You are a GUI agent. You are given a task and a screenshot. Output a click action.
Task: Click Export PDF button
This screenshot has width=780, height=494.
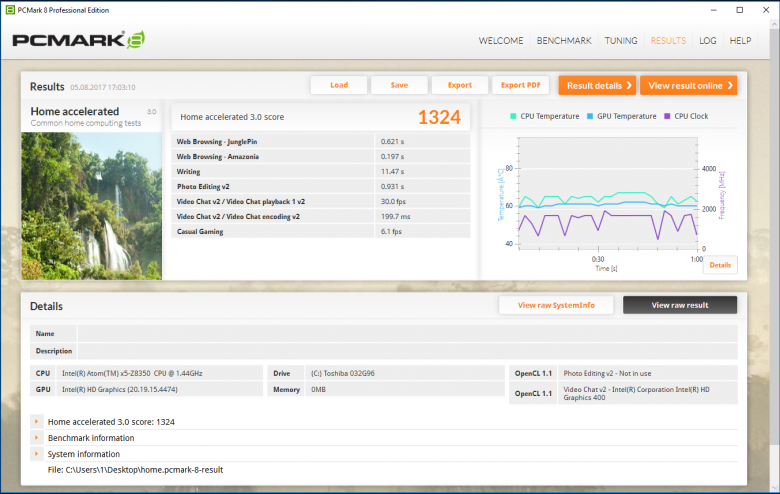coord(520,85)
